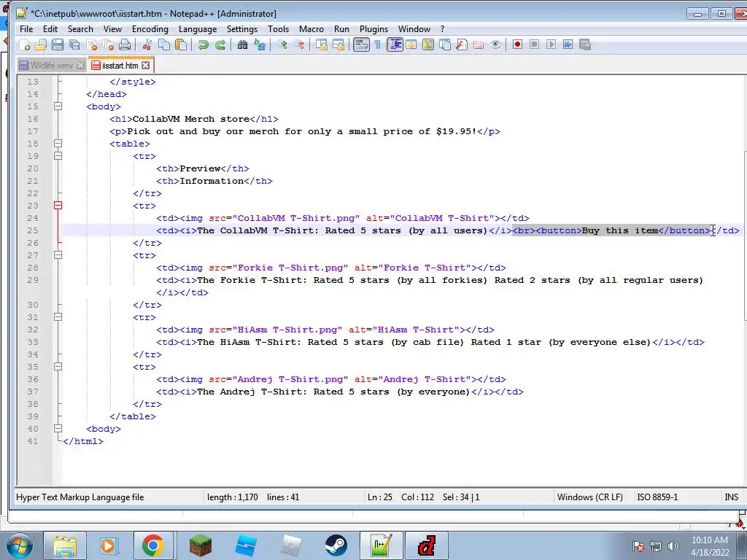
Task: Toggle file monitoring eye icon
Action: click(x=495, y=44)
